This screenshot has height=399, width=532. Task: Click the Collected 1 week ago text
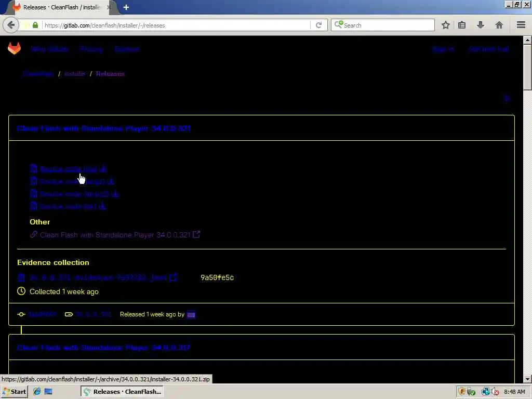[x=64, y=291]
